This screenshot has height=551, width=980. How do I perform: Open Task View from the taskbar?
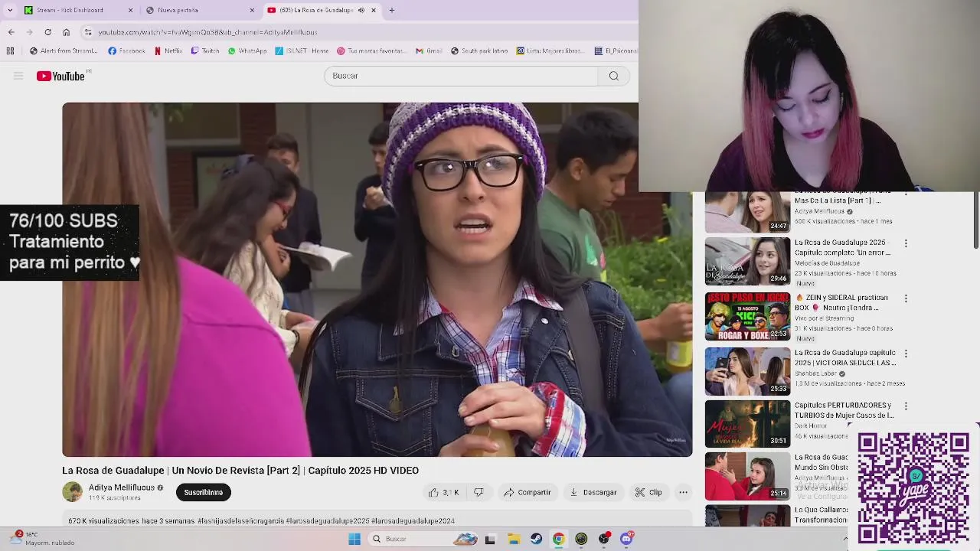490,539
